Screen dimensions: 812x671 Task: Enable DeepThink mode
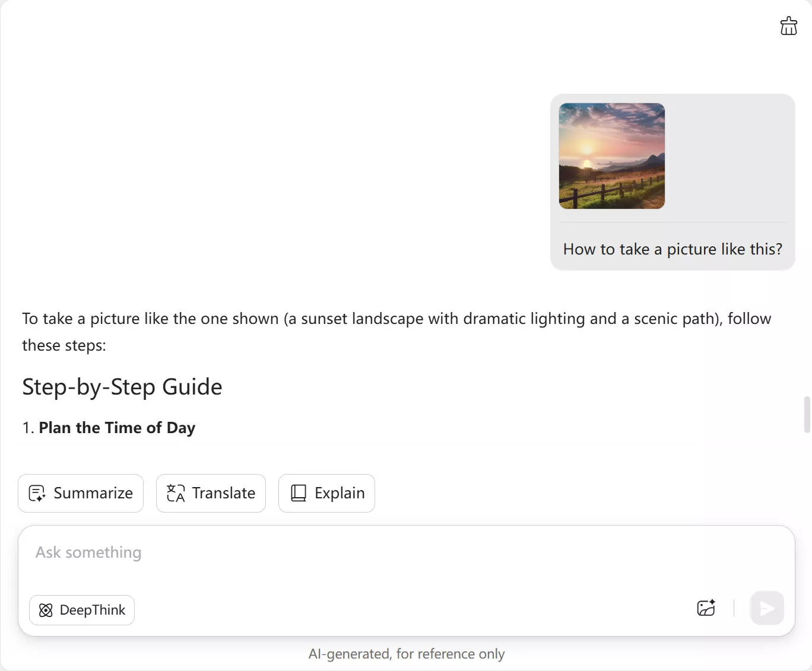tap(82, 610)
